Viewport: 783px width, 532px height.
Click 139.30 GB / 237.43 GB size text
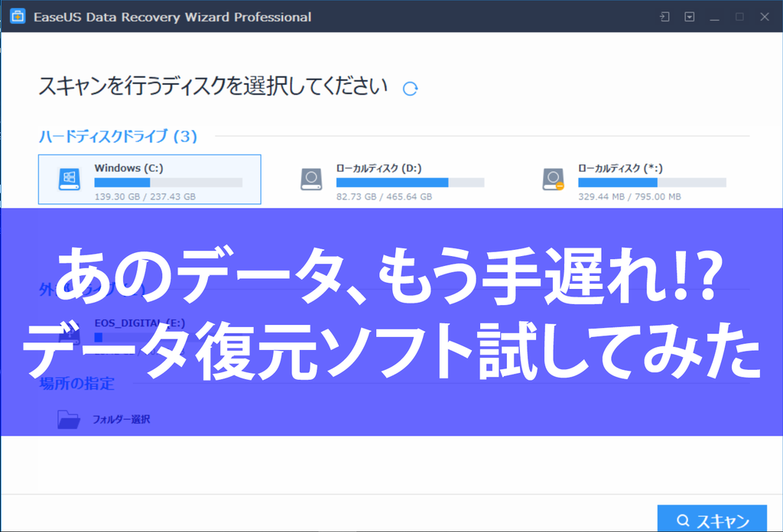coord(145,196)
